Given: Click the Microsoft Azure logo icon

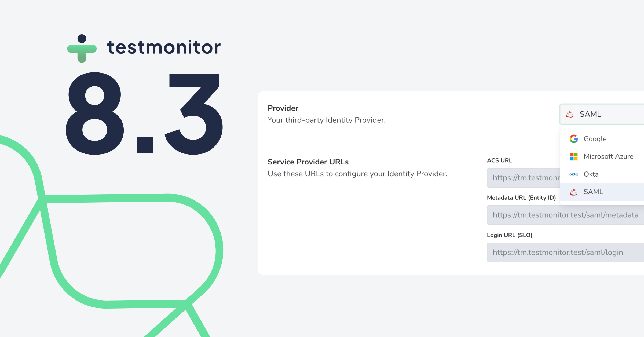Looking at the screenshot, I should [x=573, y=156].
